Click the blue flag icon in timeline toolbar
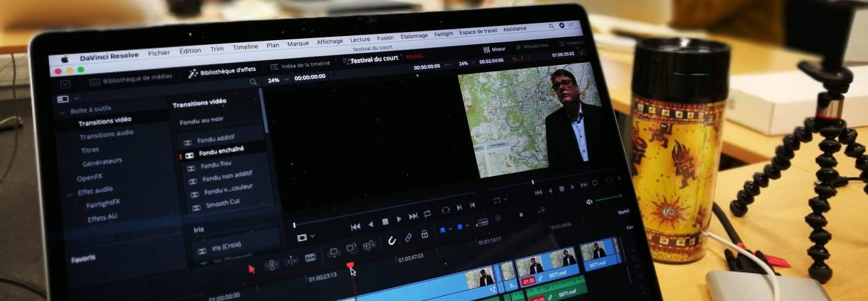 pyautogui.click(x=443, y=230)
